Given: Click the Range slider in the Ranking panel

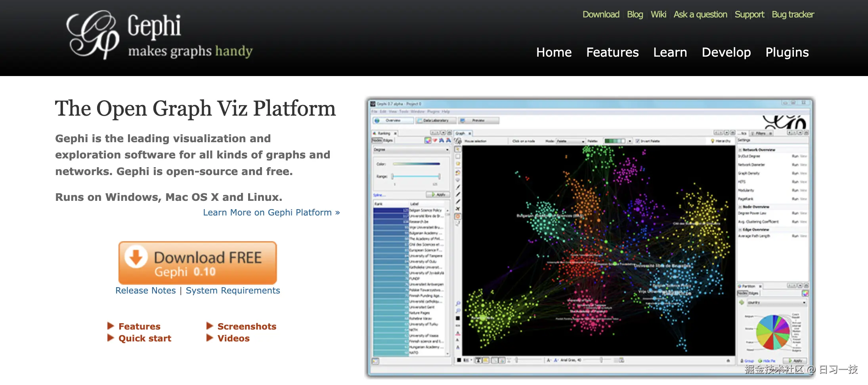Looking at the screenshot, I should [x=415, y=176].
